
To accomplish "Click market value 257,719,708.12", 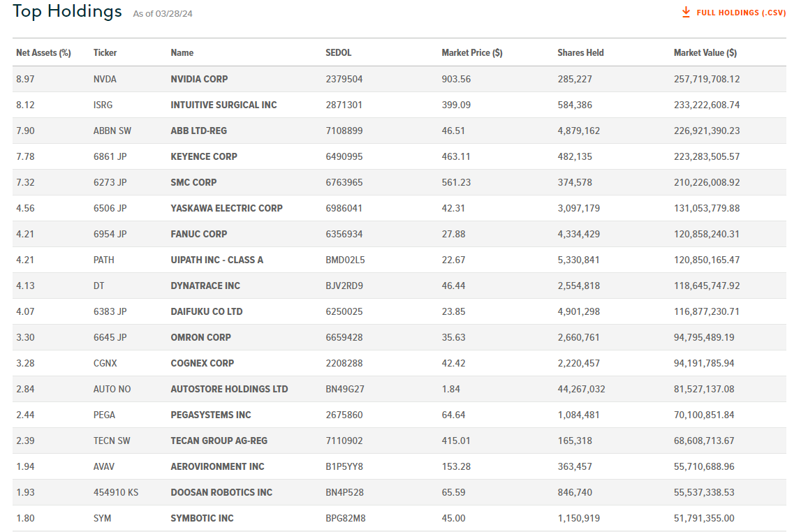I will click(707, 79).
